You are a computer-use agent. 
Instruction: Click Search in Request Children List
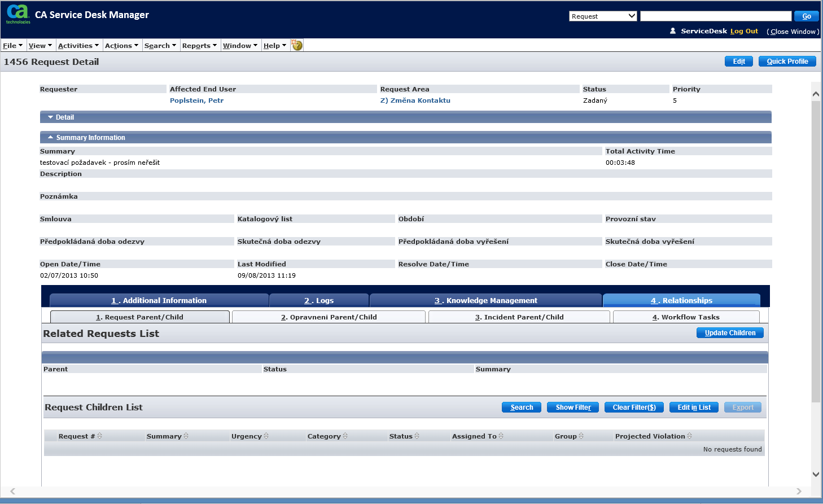point(522,407)
